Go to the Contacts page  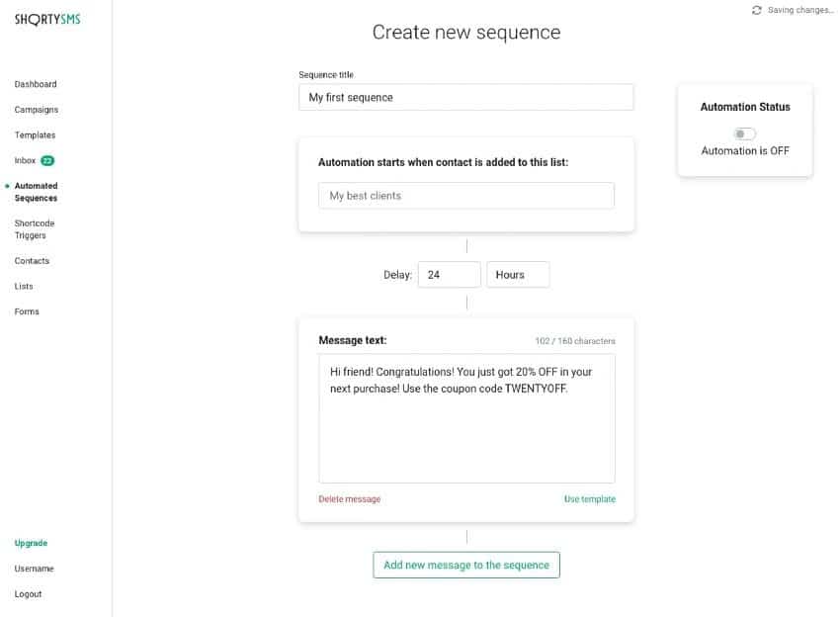pyautogui.click(x=32, y=261)
